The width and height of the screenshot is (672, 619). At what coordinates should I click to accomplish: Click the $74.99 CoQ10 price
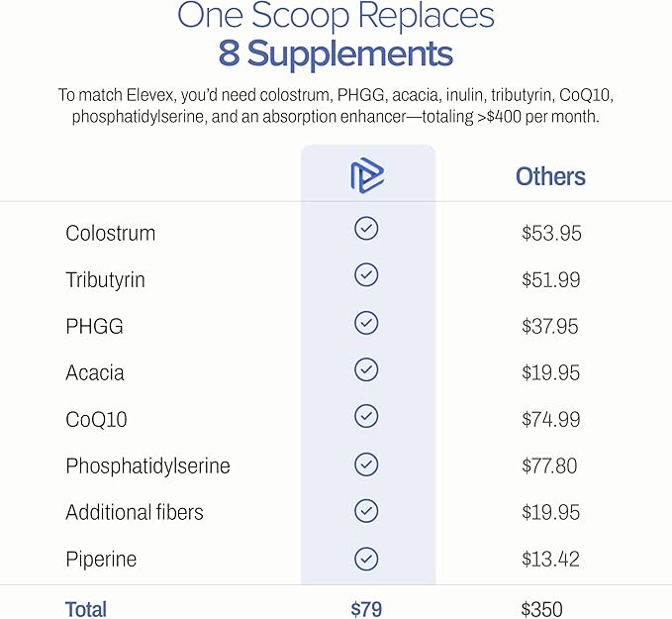pyautogui.click(x=551, y=420)
